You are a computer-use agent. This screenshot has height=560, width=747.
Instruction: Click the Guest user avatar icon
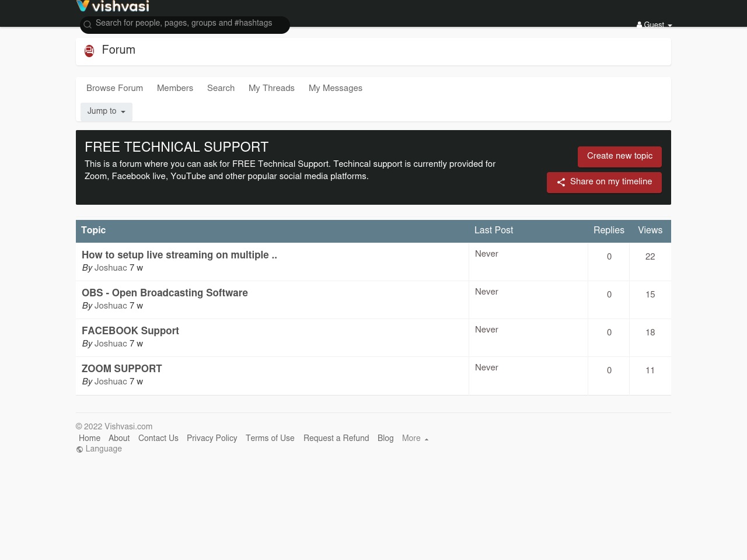(639, 25)
